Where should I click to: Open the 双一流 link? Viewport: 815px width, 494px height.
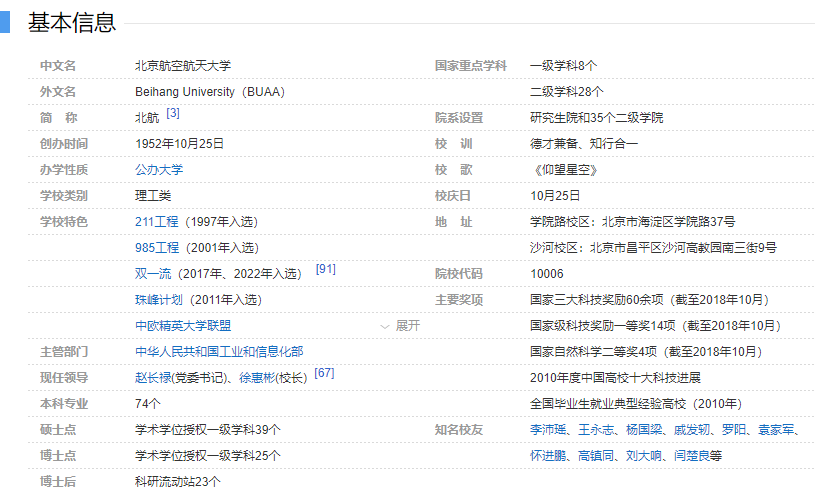[x=153, y=273]
